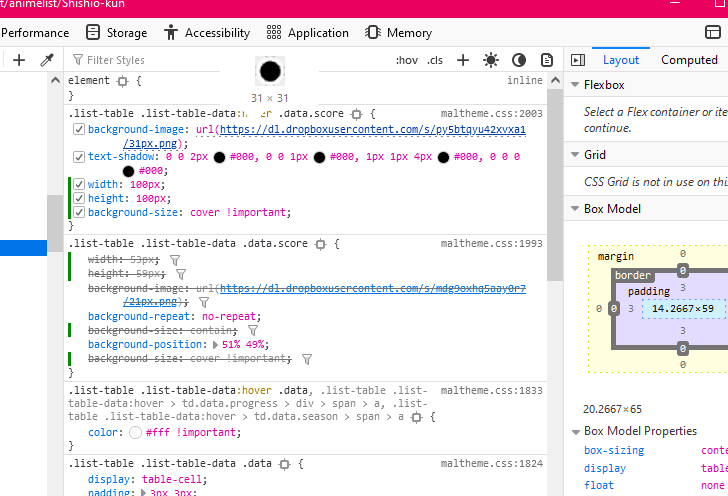Toggle dark color scheme simulation moon icon
The height and width of the screenshot is (496, 728).
tap(518, 60)
